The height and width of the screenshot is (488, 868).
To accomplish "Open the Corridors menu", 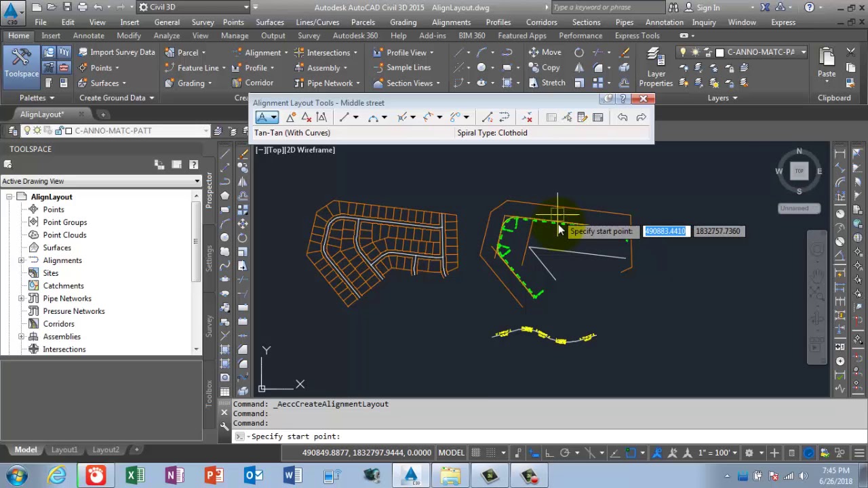I will [541, 22].
